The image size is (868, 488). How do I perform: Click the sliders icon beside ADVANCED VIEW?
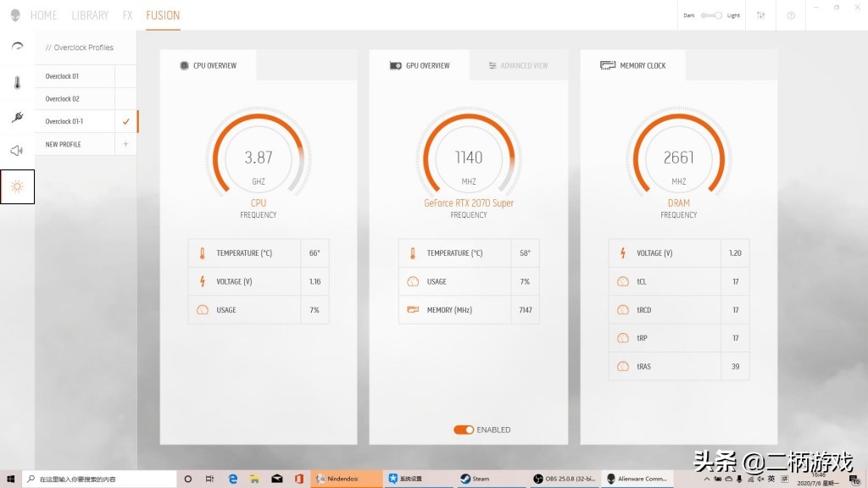pos(492,65)
